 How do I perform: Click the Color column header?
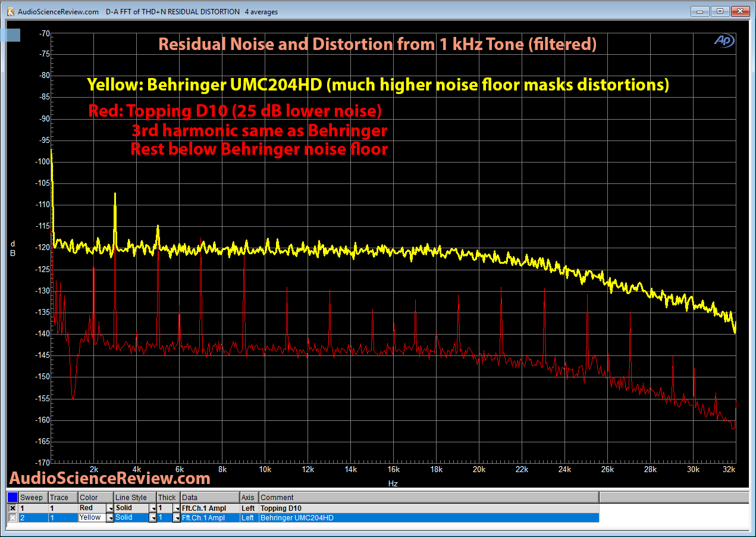pos(96,498)
